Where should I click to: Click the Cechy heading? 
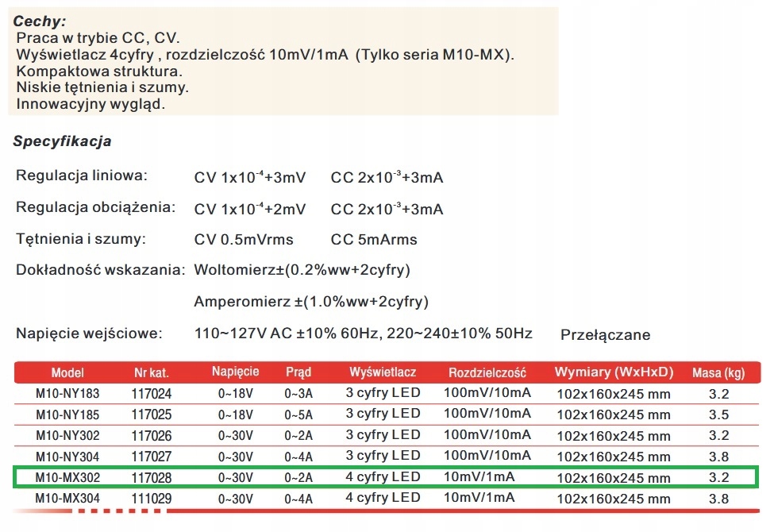40,21
